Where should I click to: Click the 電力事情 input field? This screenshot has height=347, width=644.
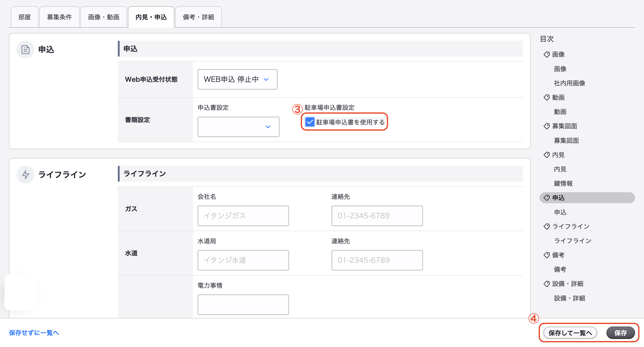point(243,305)
